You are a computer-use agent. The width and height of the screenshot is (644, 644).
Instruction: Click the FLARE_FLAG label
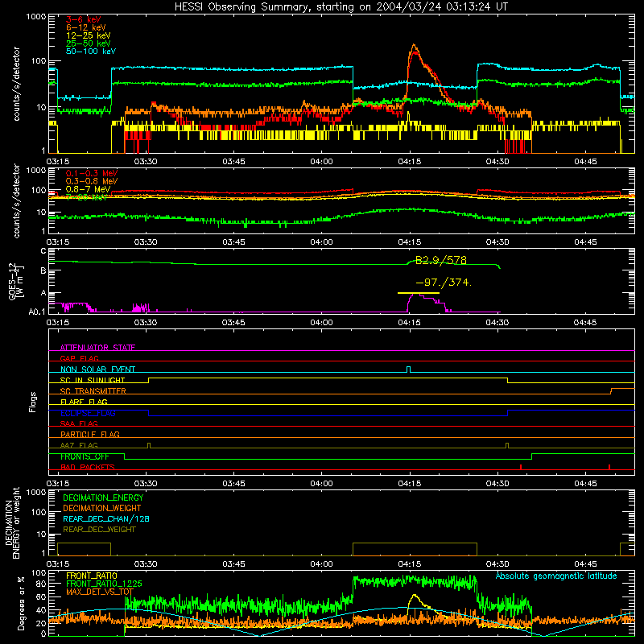pos(84,402)
